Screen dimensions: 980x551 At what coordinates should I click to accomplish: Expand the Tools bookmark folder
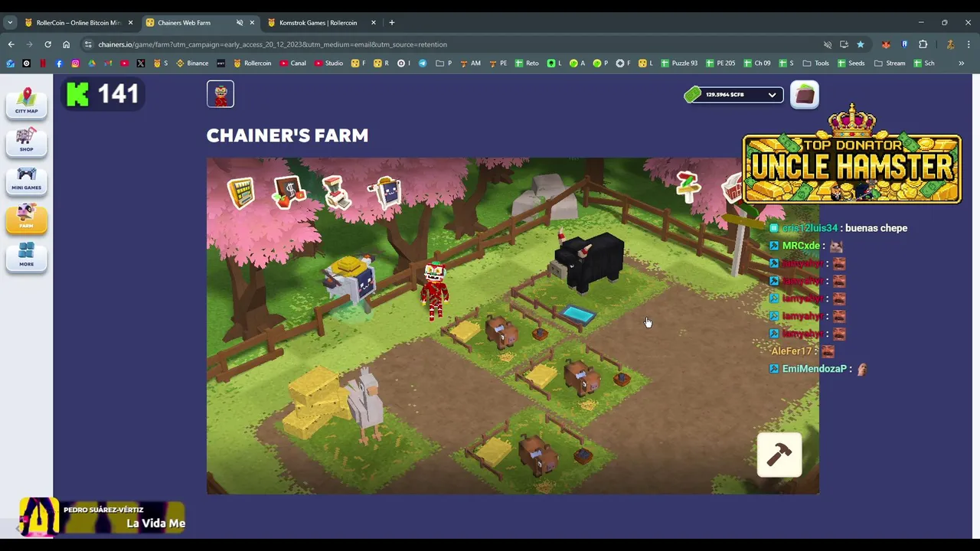[816, 64]
